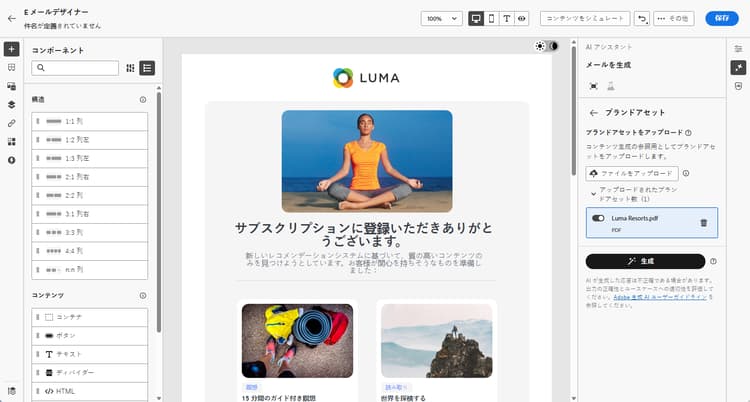Select the full email generation icon

[594, 86]
